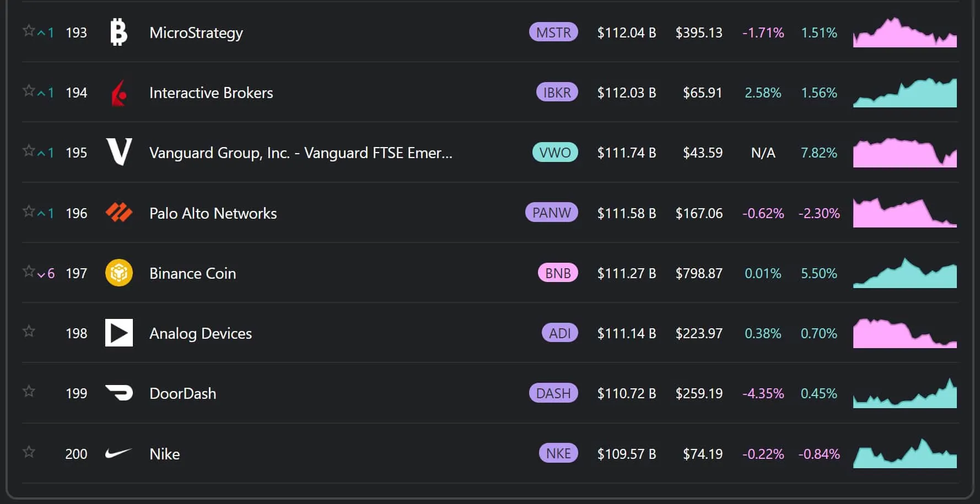Select the Nike swoosh logo
Viewport: 980px width, 504px height.
(119, 454)
